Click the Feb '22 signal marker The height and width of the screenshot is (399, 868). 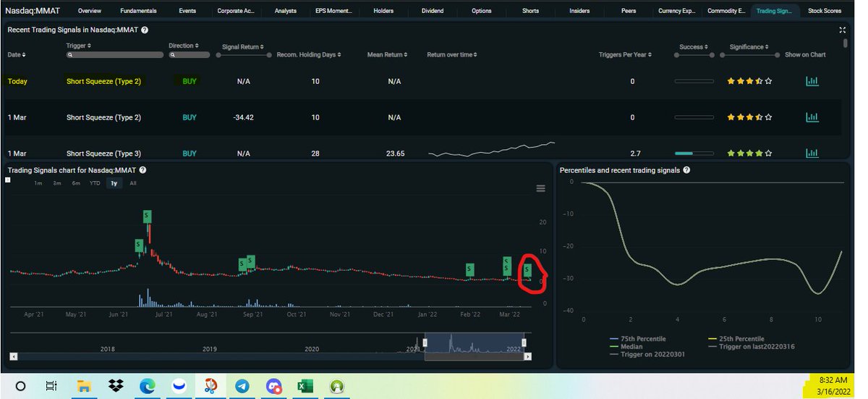[470, 269]
